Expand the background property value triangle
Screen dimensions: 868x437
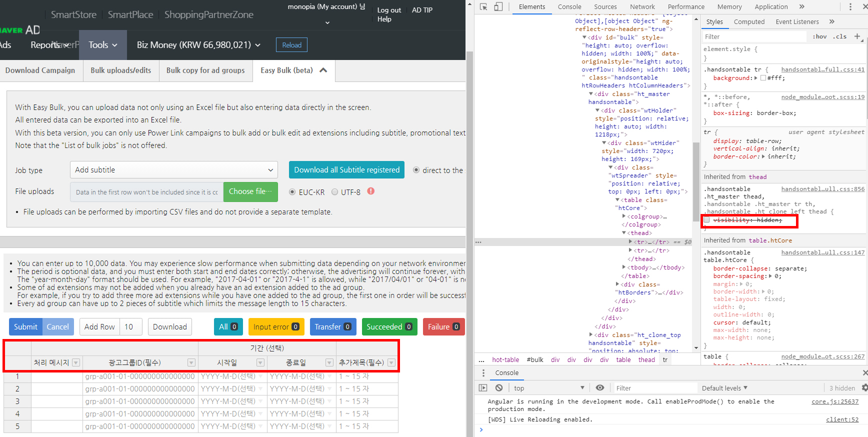(x=756, y=78)
